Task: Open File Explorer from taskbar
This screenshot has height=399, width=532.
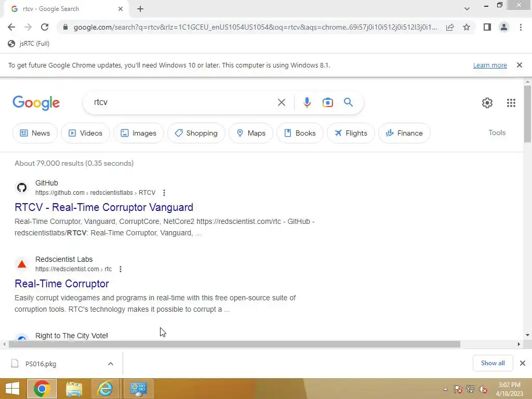Action: [74, 389]
